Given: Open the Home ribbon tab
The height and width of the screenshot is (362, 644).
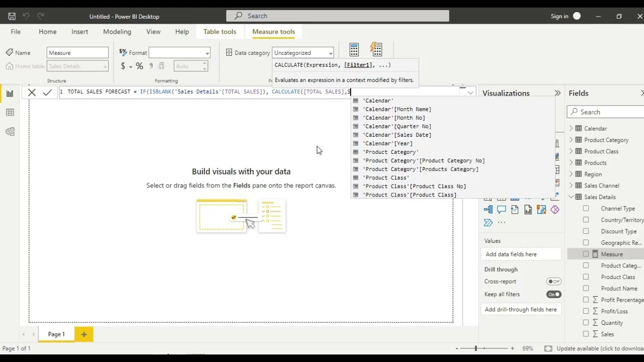Looking at the screenshot, I should coord(48,32).
